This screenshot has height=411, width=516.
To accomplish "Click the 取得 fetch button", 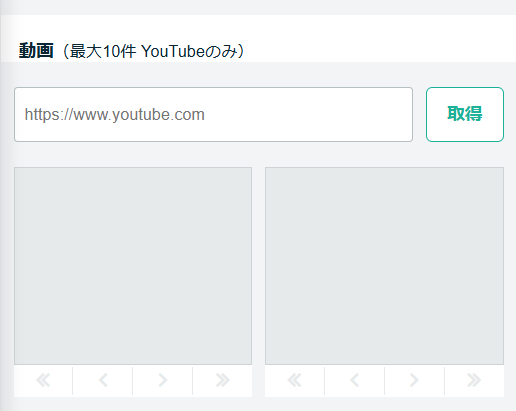I will [x=465, y=114].
